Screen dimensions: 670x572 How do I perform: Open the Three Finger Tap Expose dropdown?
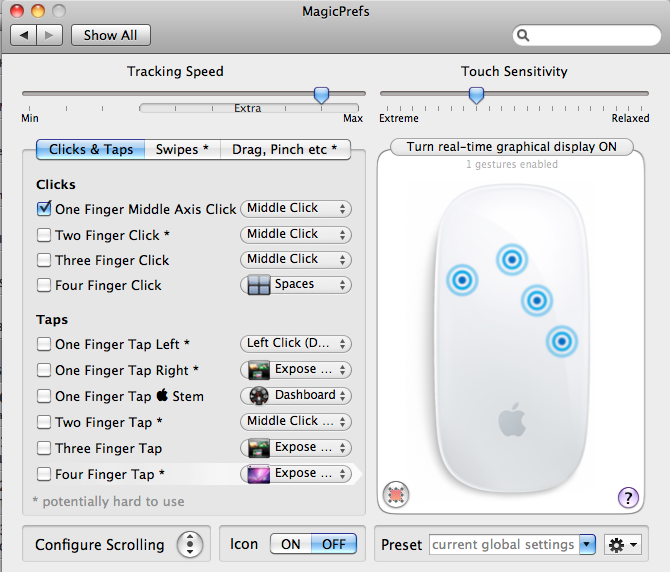coord(296,448)
